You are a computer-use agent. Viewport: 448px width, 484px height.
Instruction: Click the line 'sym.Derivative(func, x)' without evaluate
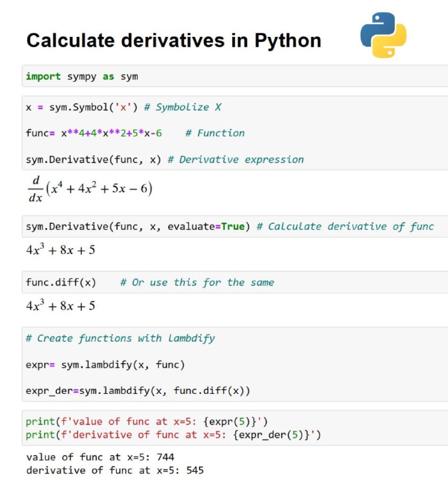click(94, 159)
